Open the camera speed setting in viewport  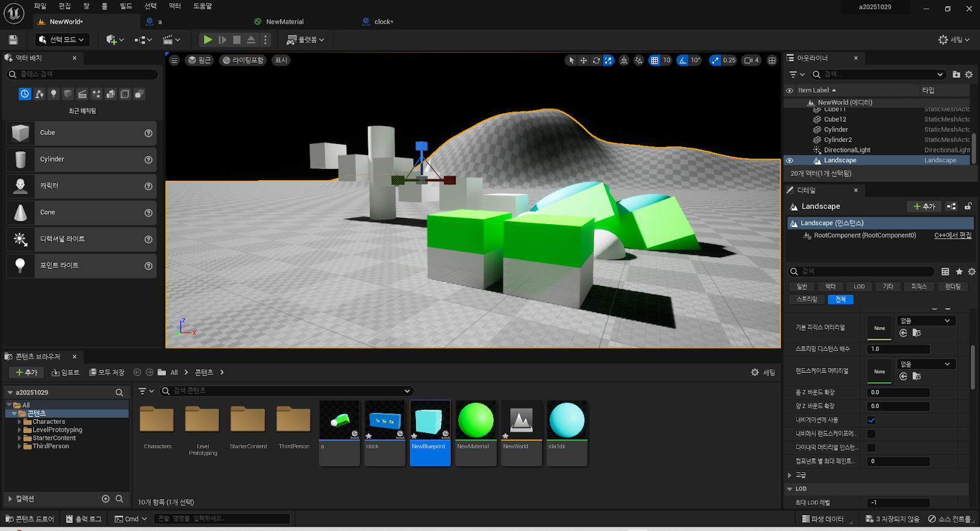(751, 60)
